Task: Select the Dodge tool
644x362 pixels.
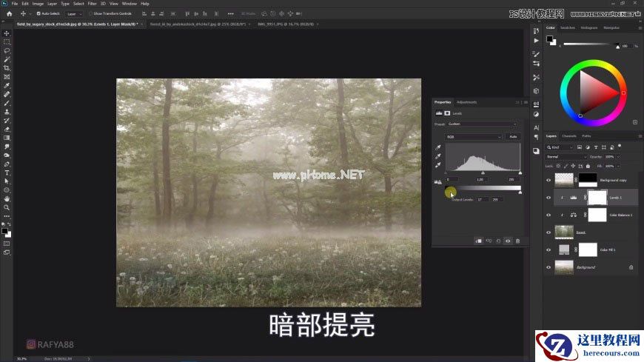Action: click(7, 155)
